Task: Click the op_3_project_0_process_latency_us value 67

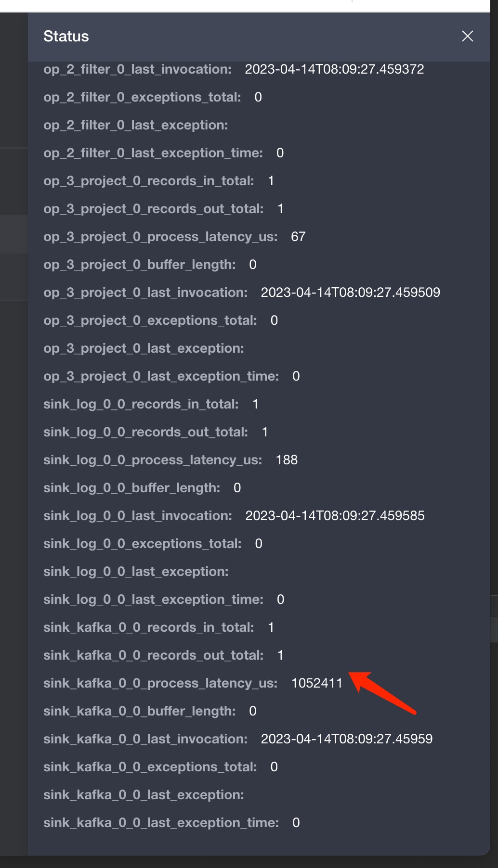Action: (x=299, y=237)
